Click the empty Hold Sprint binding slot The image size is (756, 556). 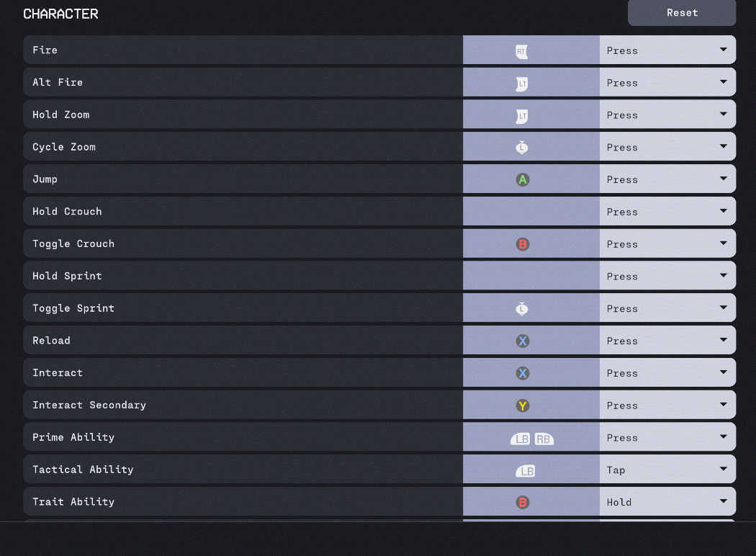click(x=531, y=277)
